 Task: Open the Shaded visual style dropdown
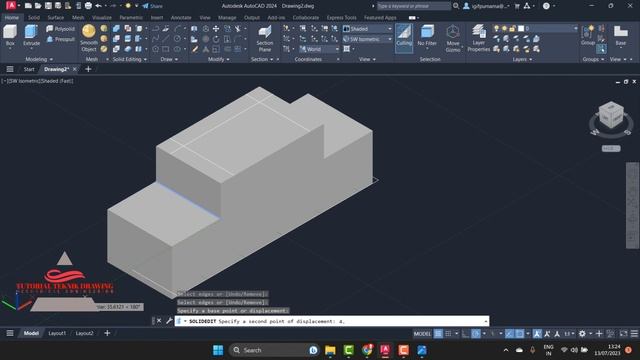tap(367, 29)
